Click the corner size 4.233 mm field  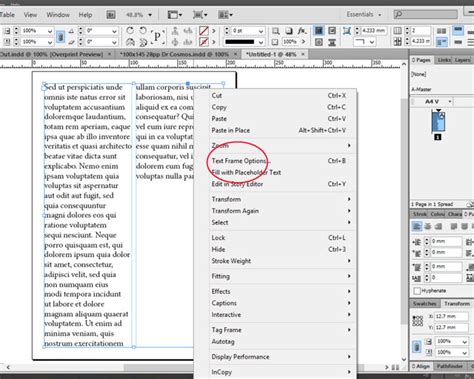click(x=374, y=31)
